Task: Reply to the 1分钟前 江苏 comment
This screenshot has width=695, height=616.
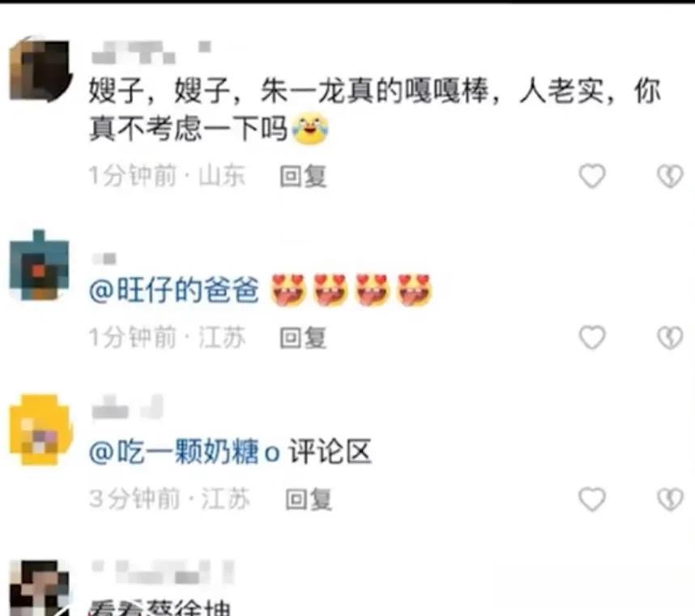Action: tap(303, 338)
